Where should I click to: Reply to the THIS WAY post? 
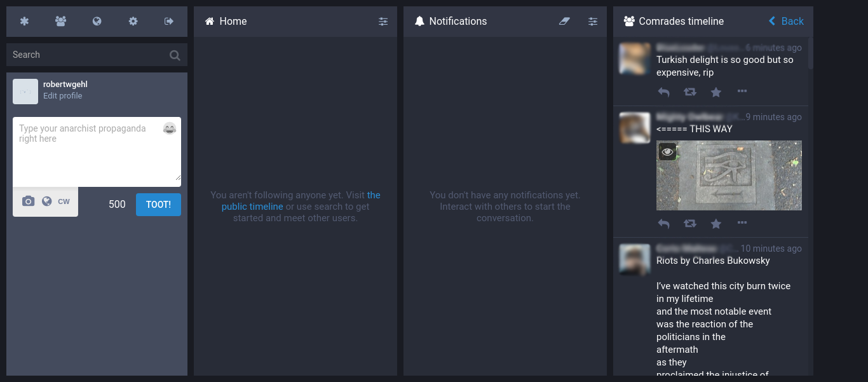point(663,224)
